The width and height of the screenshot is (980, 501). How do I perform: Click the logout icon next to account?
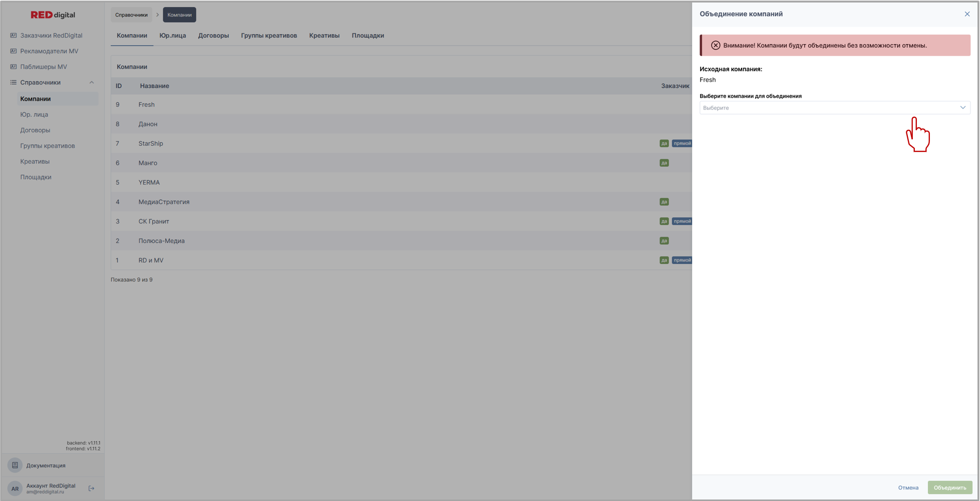92,488
